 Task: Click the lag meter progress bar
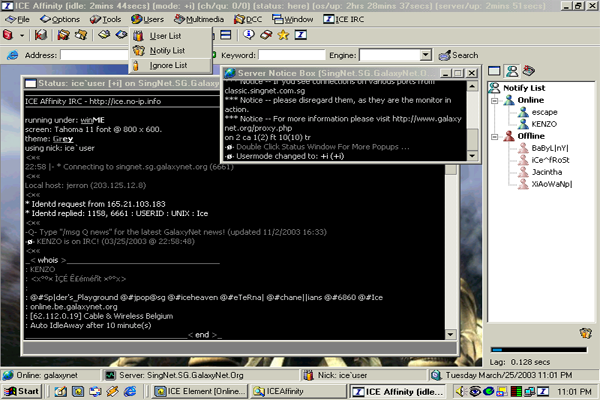point(539,349)
